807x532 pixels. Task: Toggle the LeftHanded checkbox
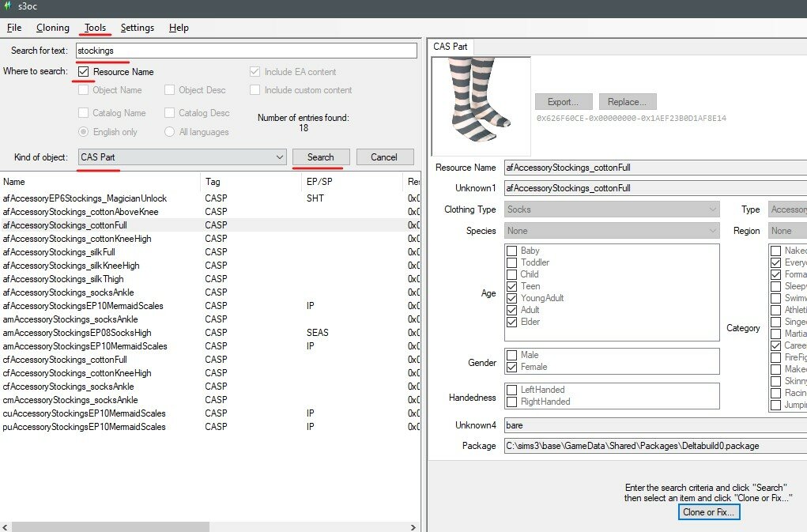tap(512, 390)
